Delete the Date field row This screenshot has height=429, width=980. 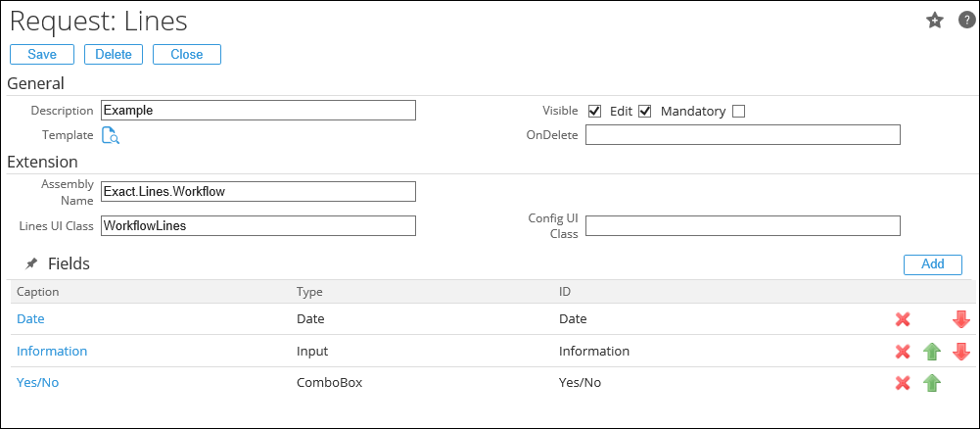pyautogui.click(x=903, y=319)
